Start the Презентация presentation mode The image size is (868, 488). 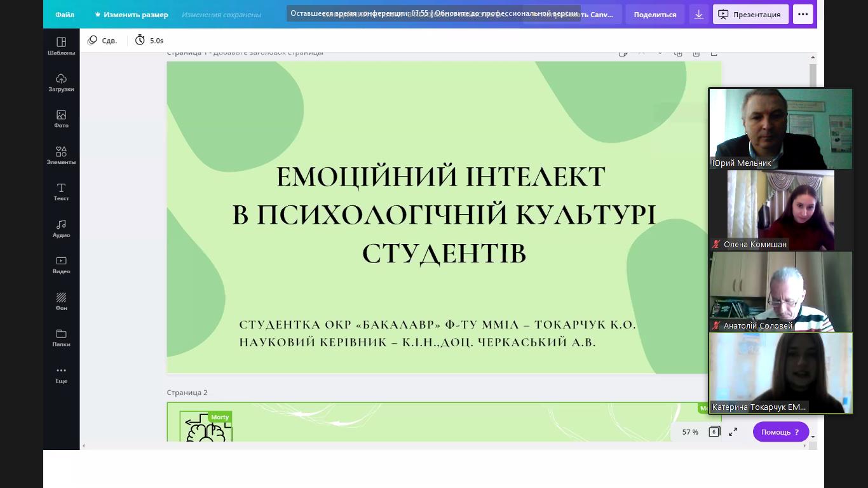[750, 14]
